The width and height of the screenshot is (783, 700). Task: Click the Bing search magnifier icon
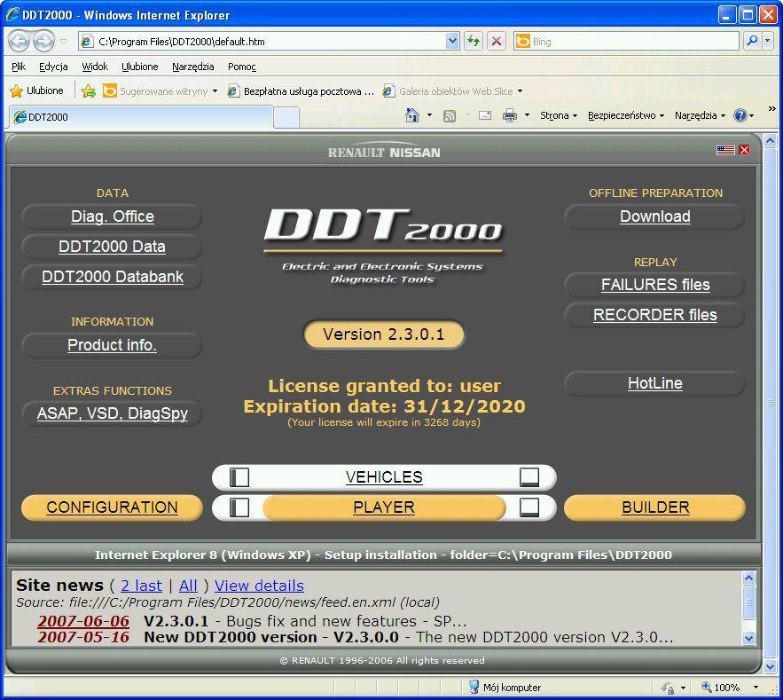click(752, 41)
